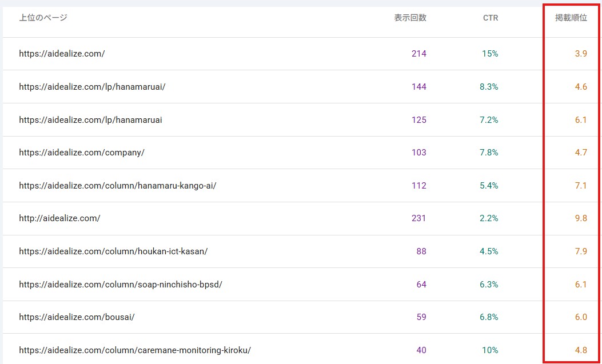Open the aidealize.com/company/ page row
This screenshot has width=602, height=364.
click(301, 153)
